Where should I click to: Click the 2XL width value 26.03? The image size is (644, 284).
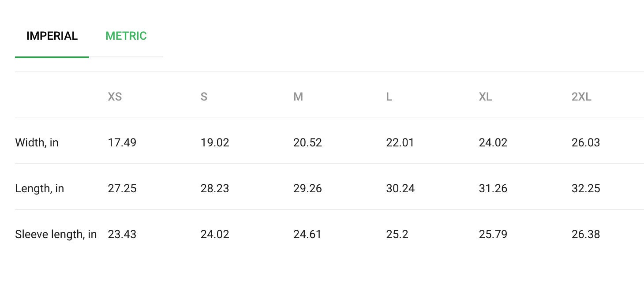tap(586, 143)
